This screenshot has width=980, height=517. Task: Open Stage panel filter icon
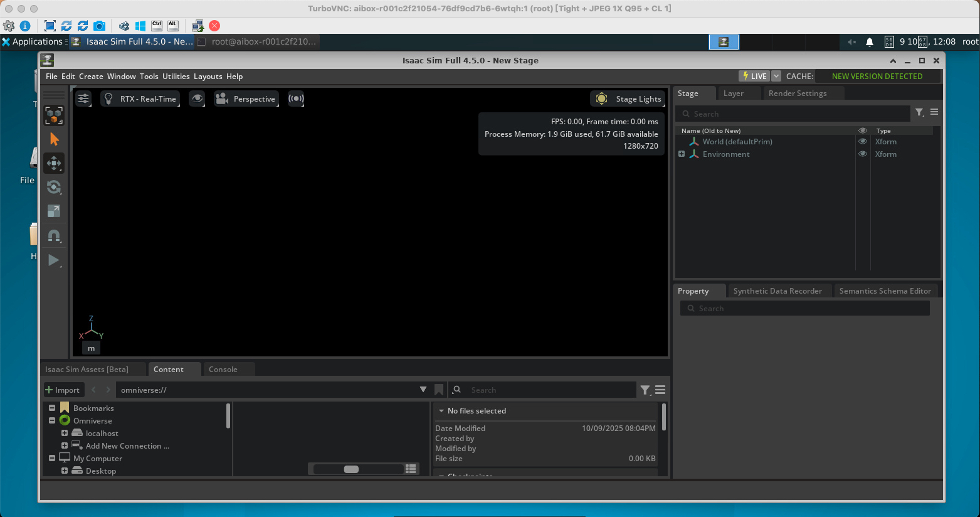click(x=919, y=112)
